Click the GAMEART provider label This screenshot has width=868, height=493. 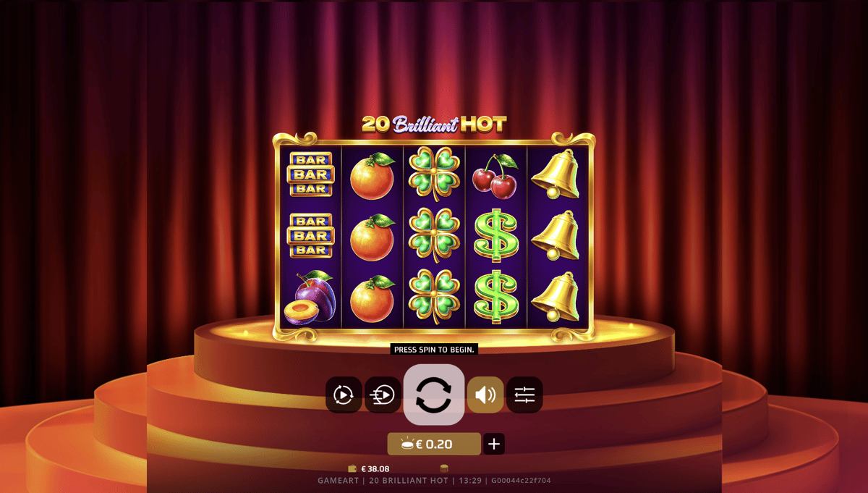339,481
